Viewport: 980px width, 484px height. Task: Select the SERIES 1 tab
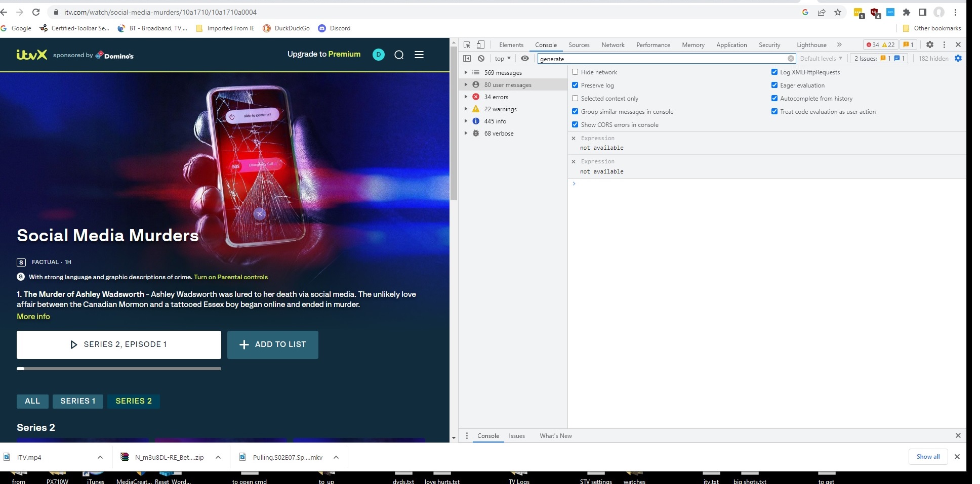(x=78, y=401)
